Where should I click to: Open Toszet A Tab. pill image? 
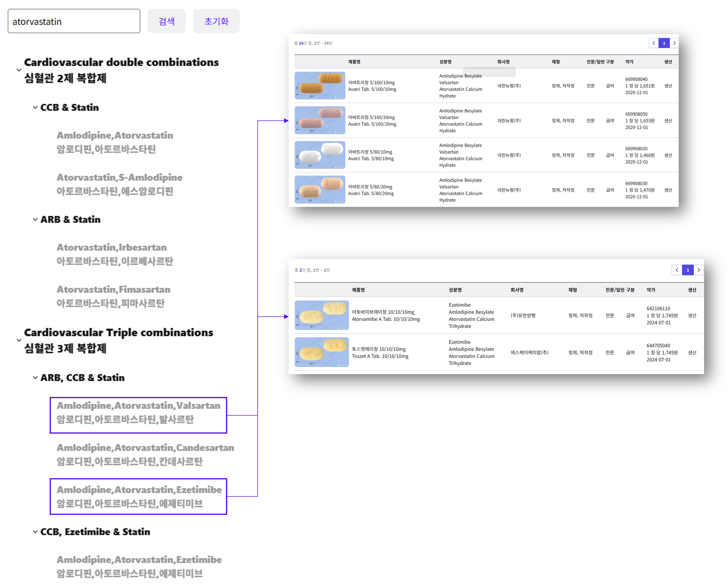tap(321, 352)
